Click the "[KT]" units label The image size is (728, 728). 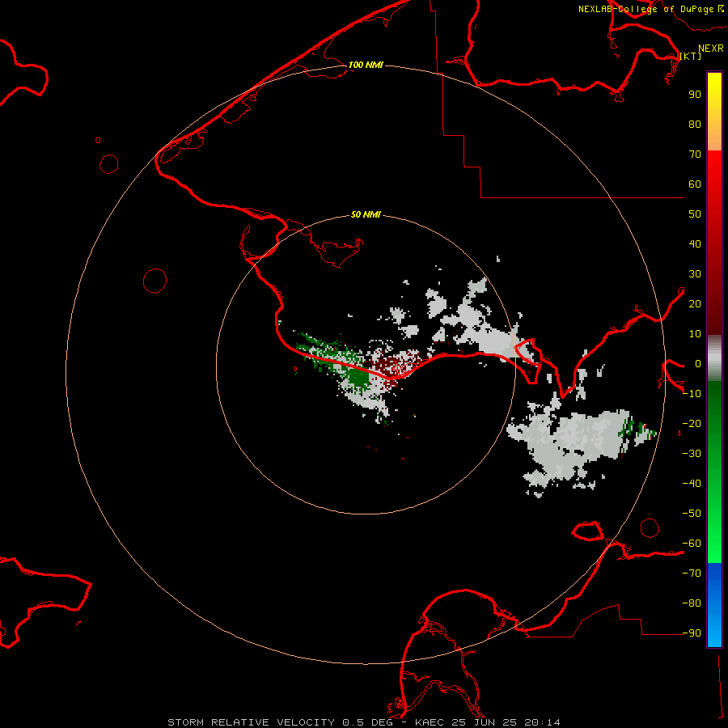click(690, 56)
